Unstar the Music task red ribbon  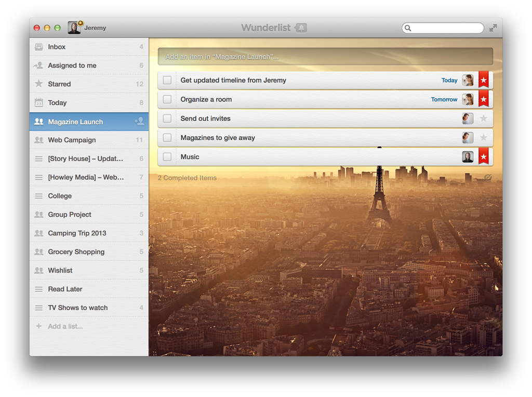(483, 156)
